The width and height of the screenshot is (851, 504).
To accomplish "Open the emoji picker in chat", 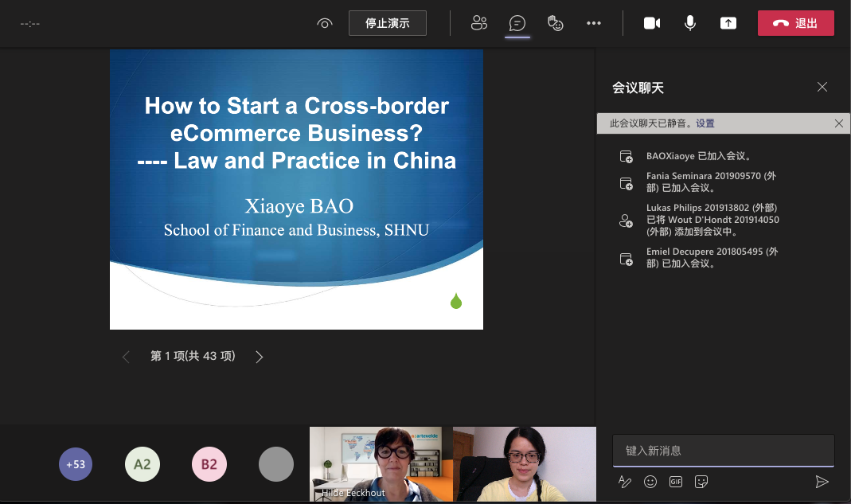I will [650, 482].
